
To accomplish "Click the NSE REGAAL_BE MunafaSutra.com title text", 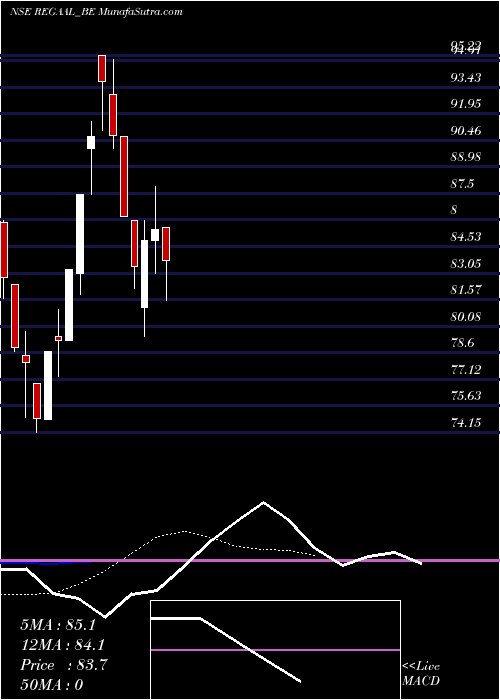I will point(96,12).
